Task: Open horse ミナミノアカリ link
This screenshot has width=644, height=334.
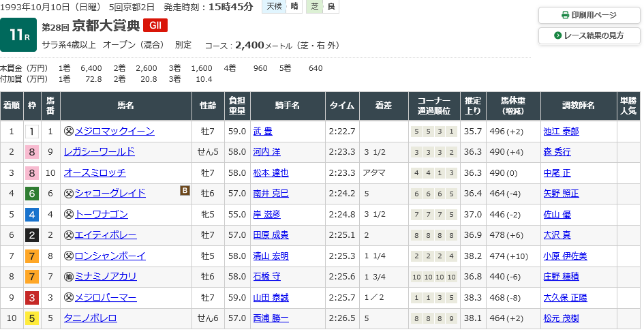Action: click(106, 277)
